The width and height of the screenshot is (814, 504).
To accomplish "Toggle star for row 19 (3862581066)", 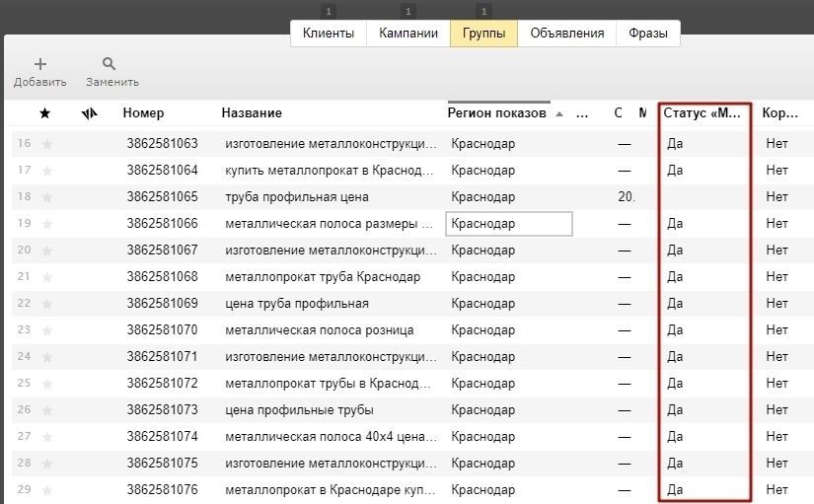I will coord(47,224).
